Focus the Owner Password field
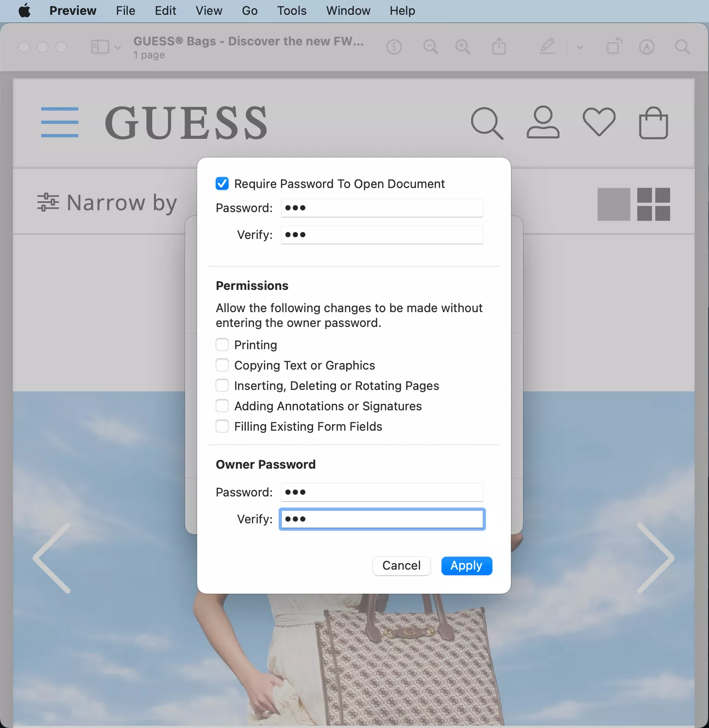The image size is (709, 728). point(382,492)
